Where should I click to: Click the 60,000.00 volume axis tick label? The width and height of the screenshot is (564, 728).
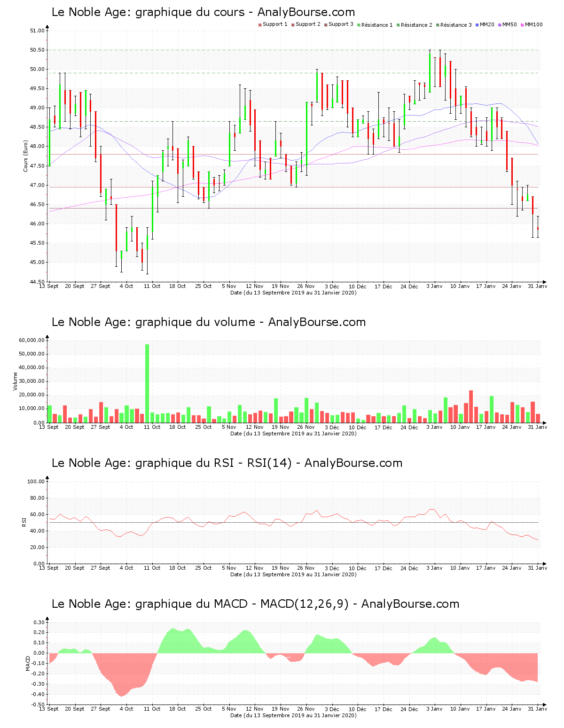[x=31, y=340]
